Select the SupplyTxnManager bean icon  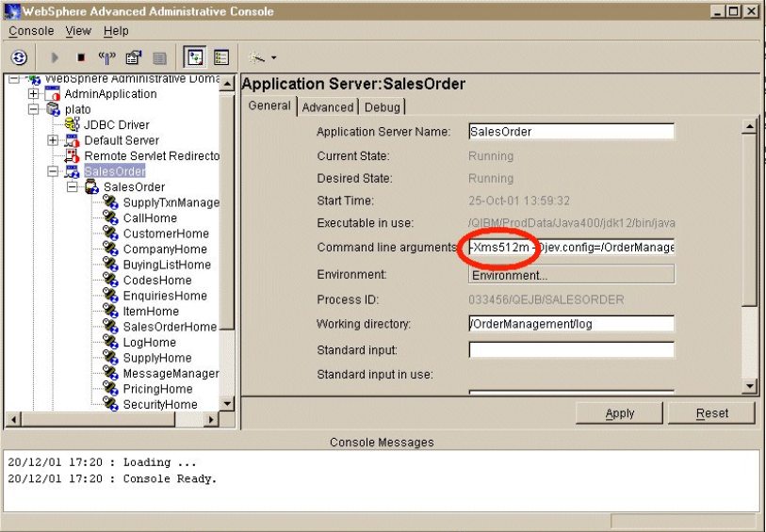click(111, 202)
